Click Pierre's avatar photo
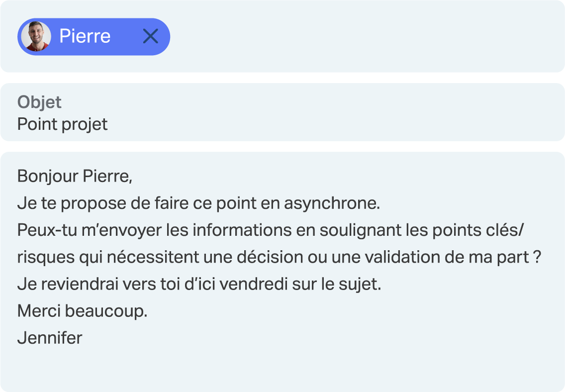This screenshot has width=565, height=392. (x=36, y=36)
